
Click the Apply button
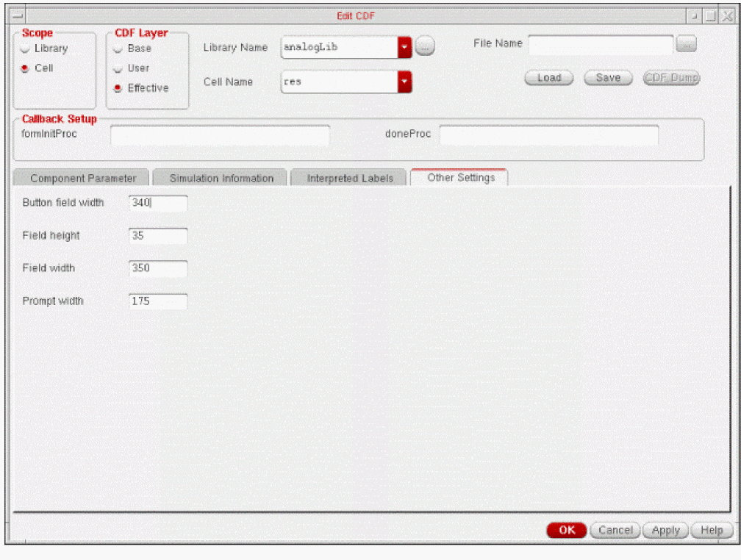tap(666, 530)
